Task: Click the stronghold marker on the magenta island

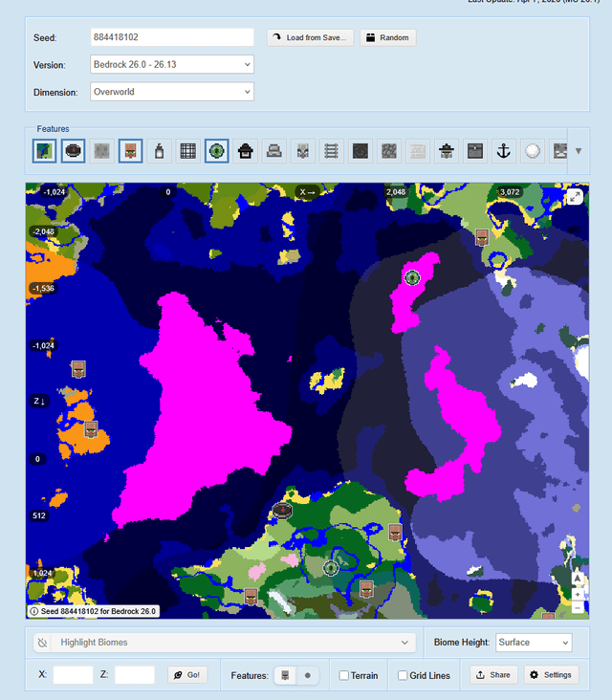Action: [412, 277]
